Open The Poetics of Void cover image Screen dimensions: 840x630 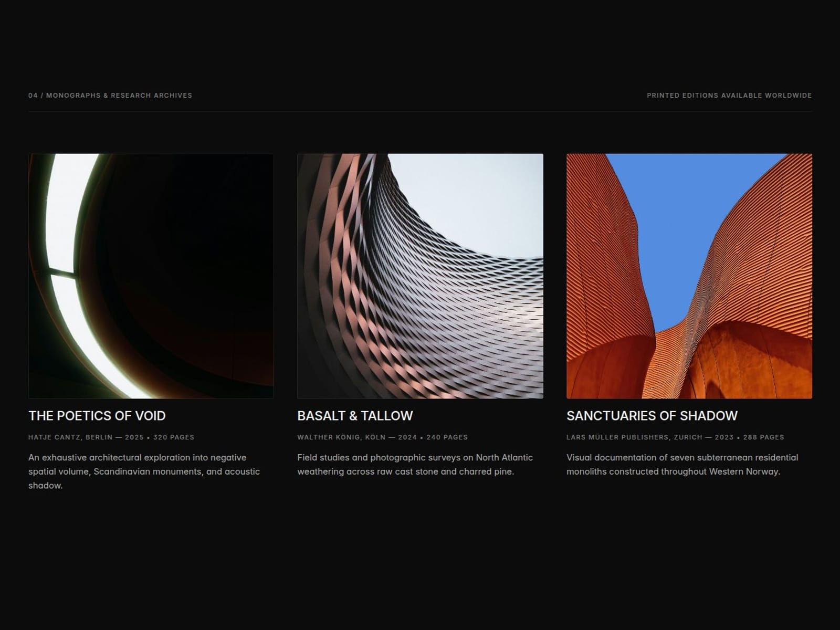click(151, 276)
